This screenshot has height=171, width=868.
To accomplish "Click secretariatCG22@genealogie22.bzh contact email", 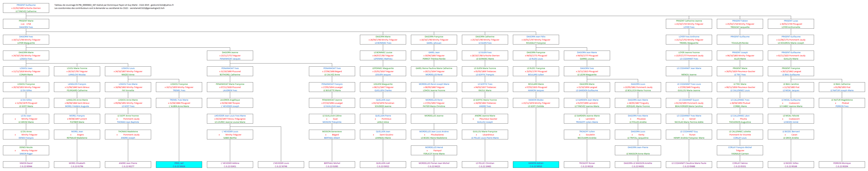I will tap(147, 8).
